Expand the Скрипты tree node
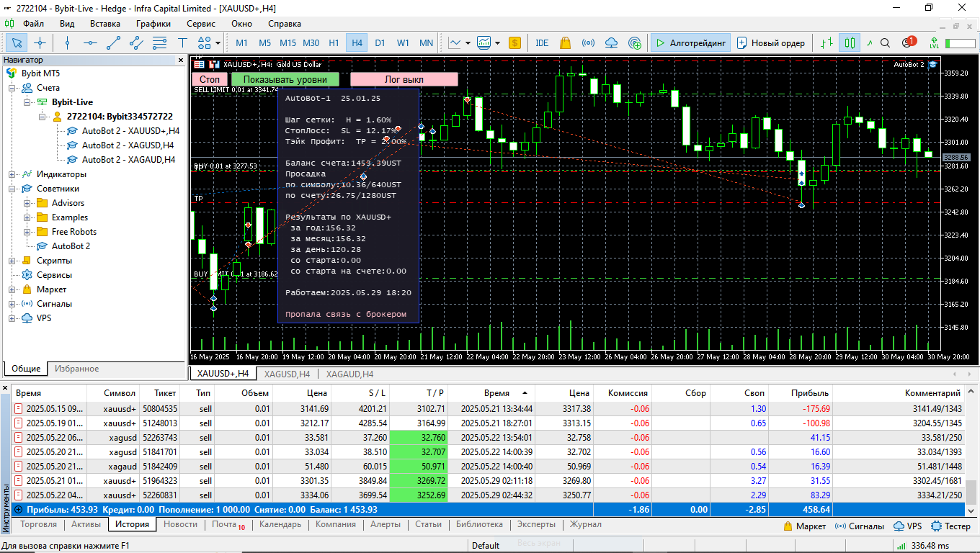The image size is (980, 553). [12, 261]
